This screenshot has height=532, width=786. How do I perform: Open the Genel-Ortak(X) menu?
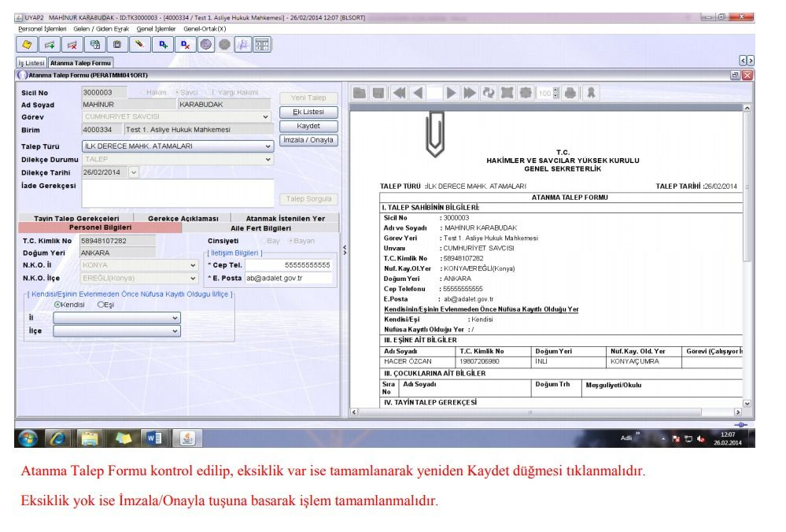pos(205,29)
